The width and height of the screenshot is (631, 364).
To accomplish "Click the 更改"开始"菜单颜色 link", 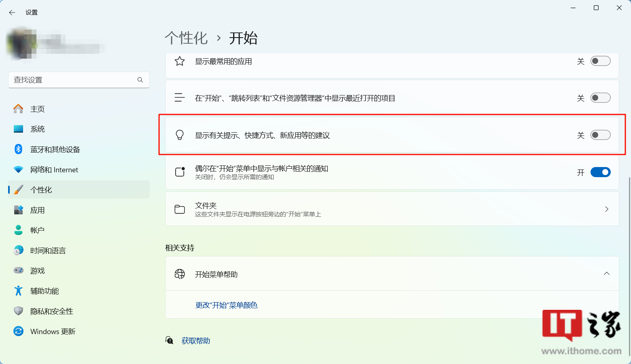I will coord(226,305).
